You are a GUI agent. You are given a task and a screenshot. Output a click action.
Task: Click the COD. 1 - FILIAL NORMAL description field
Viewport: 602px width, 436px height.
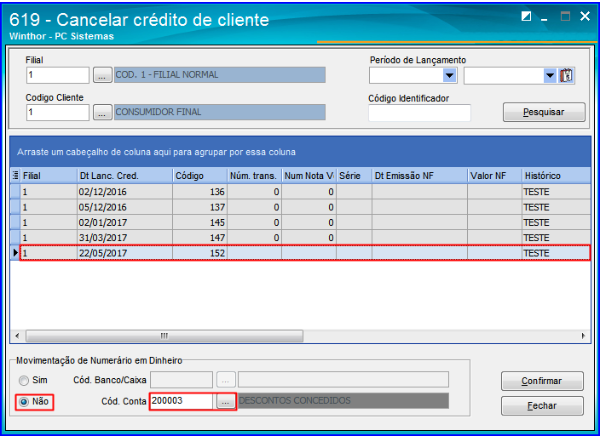(220, 75)
